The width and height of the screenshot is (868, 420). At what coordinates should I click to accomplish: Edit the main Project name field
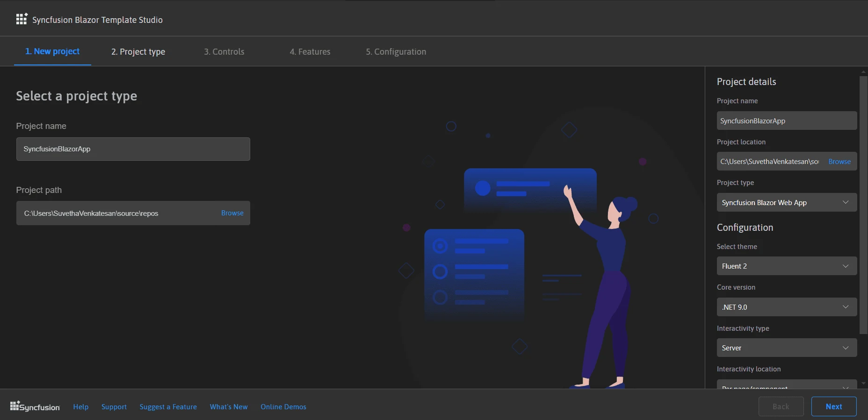[x=133, y=149]
